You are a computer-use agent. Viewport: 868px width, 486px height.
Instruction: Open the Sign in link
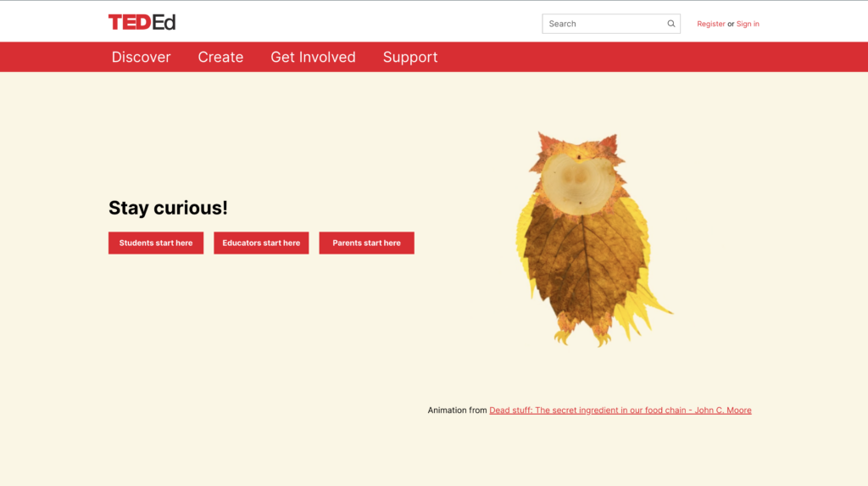748,24
